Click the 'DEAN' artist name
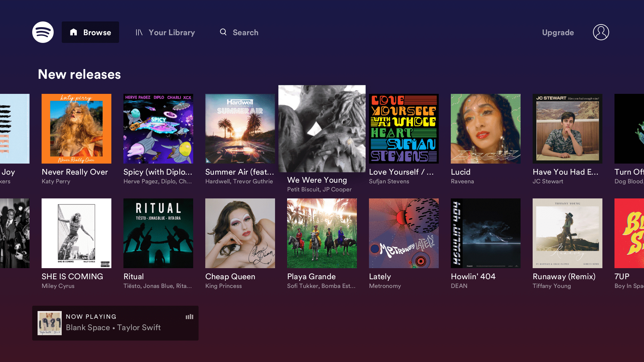644x362 pixels. (459, 286)
